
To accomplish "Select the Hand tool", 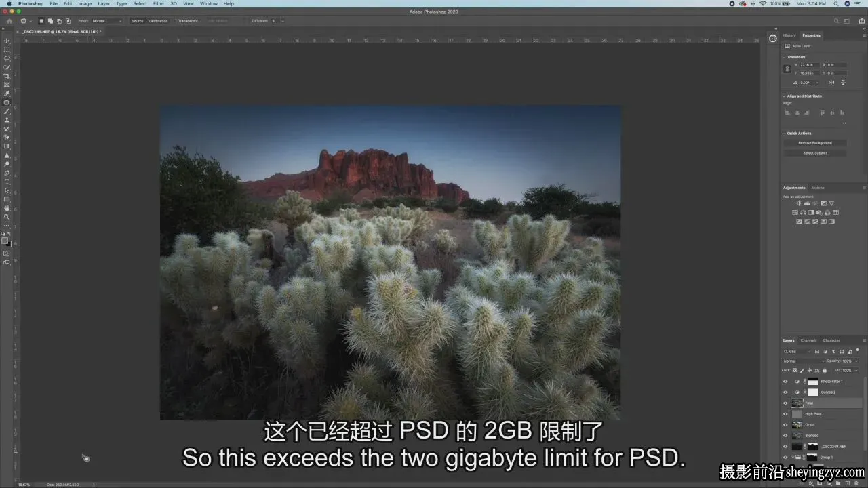I will click(x=7, y=208).
